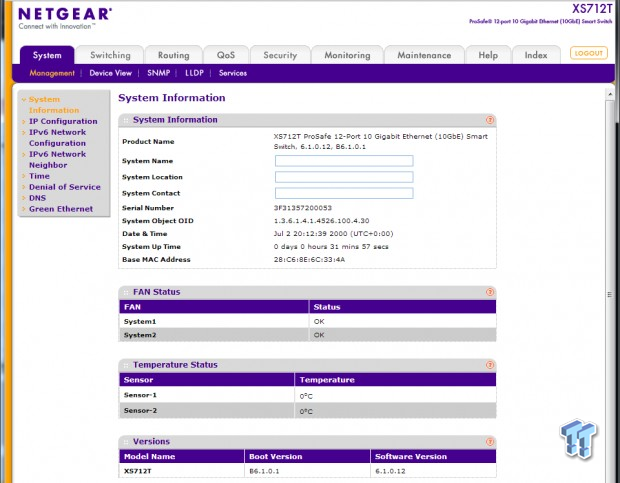Open help icon for FAN Status panel
This screenshot has height=483, width=620.
coord(490,292)
